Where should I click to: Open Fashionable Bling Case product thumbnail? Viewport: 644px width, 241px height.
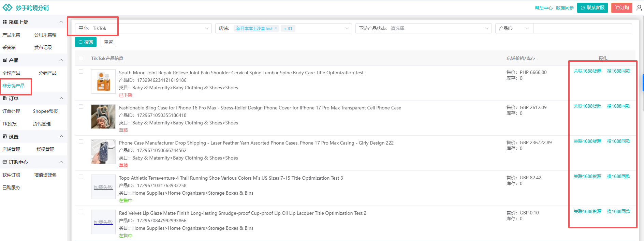click(x=103, y=117)
